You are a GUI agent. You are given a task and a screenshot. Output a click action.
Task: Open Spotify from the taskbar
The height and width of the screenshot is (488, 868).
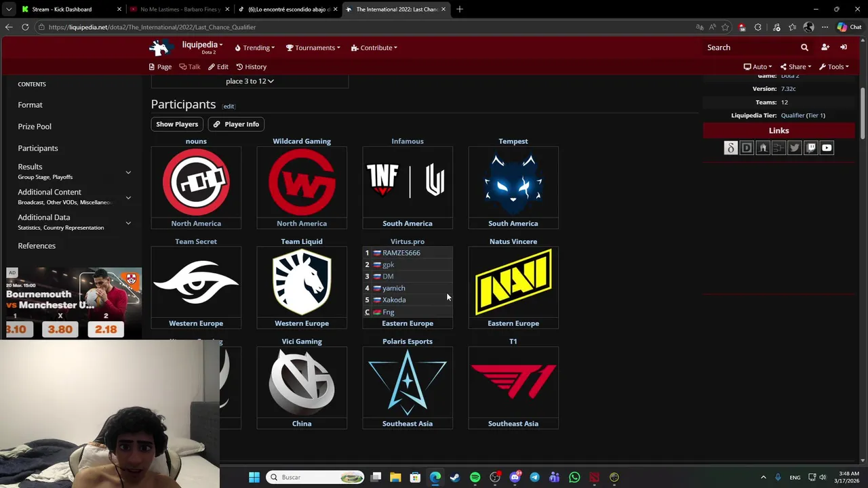coord(475,477)
